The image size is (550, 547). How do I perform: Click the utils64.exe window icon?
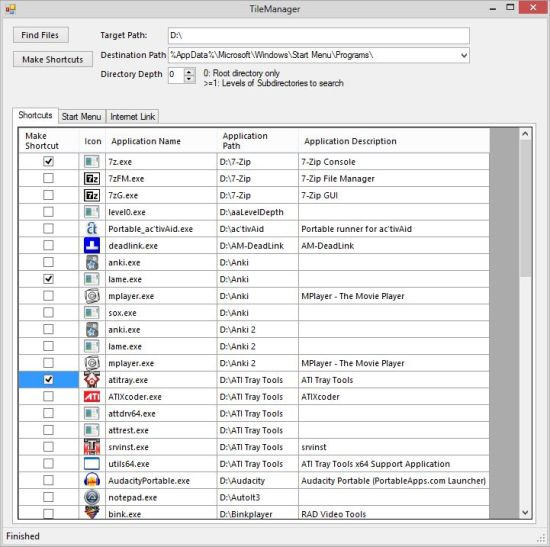(92, 463)
